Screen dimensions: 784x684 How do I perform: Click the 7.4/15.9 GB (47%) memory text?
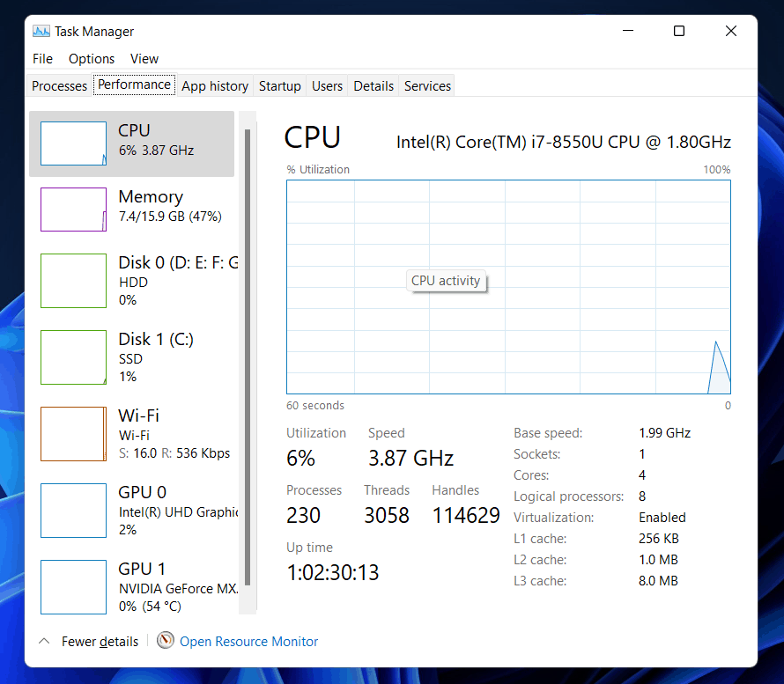pyautogui.click(x=170, y=217)
